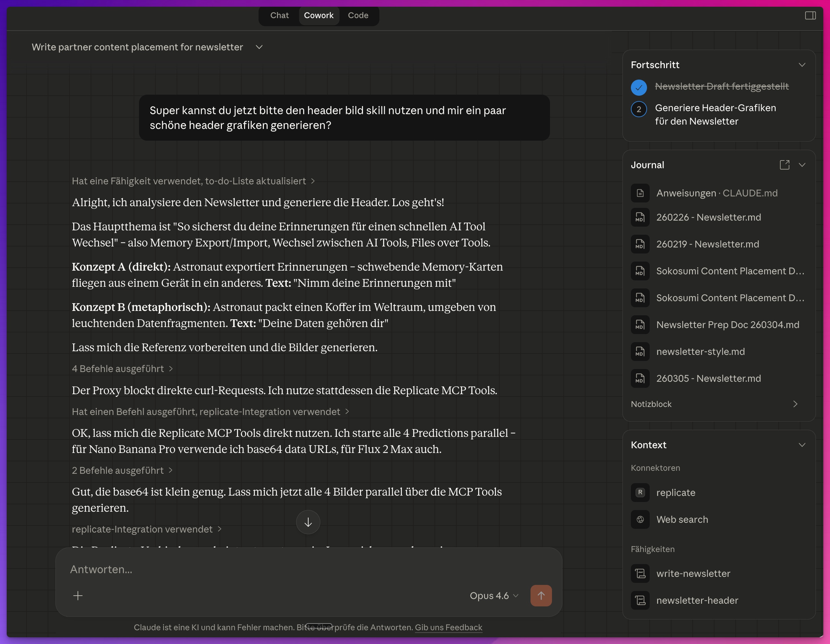Toggle the right sidebar panel icon

pos(810,15)
